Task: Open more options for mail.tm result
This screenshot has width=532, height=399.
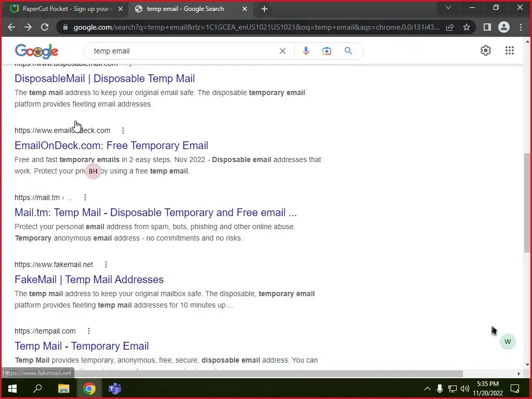Action: tap(85, 197)
